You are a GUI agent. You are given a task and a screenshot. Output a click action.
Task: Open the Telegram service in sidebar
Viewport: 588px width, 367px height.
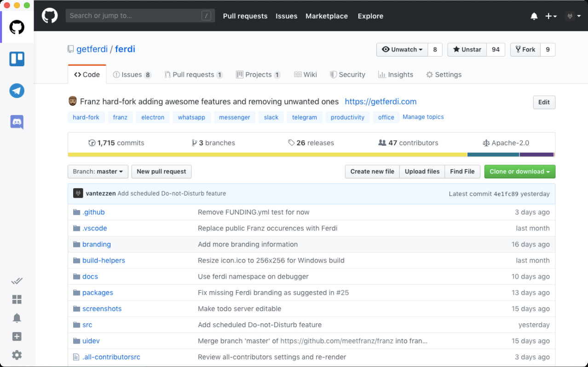[17, 91]
